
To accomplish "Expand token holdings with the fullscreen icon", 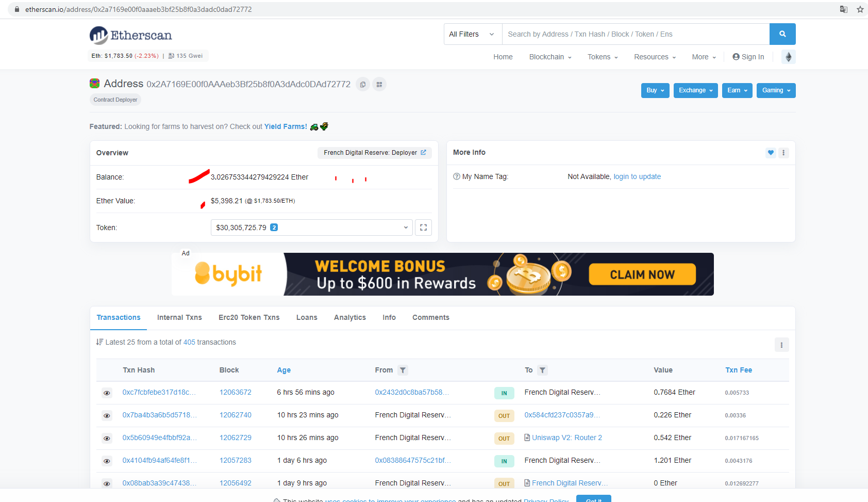I will coord(423,228).
